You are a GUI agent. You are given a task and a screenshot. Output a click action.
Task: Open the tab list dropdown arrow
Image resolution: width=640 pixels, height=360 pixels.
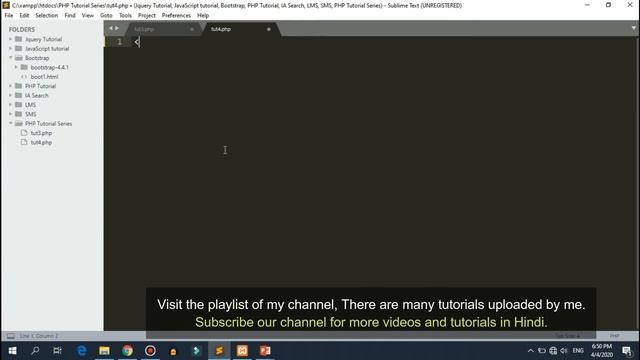point(633,28)
